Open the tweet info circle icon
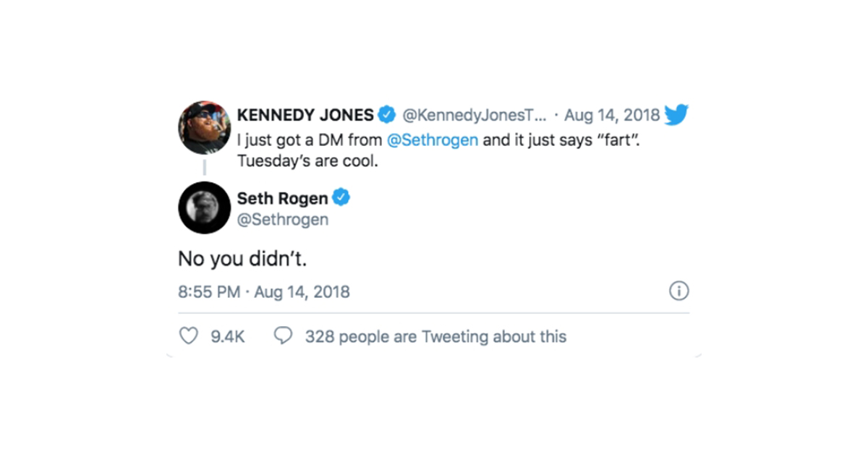Screen dimensions: 868x454 click(x=679, y=291)
